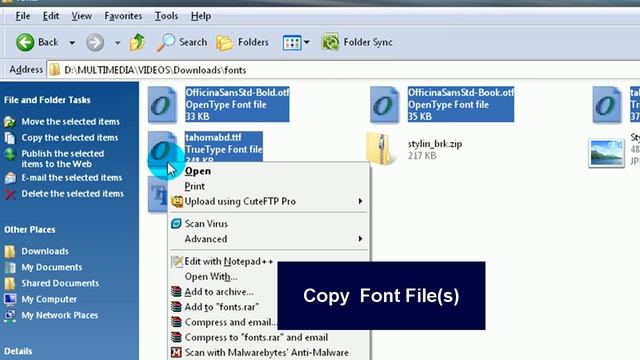Click the stylin_brk.zip file name
The image size is (640, 360).
click(435, 144)
